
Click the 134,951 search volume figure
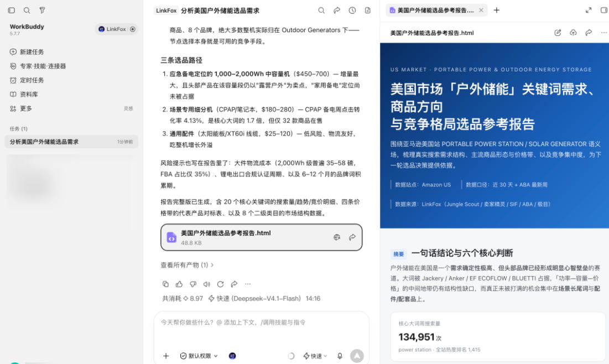tap(417, 337)
